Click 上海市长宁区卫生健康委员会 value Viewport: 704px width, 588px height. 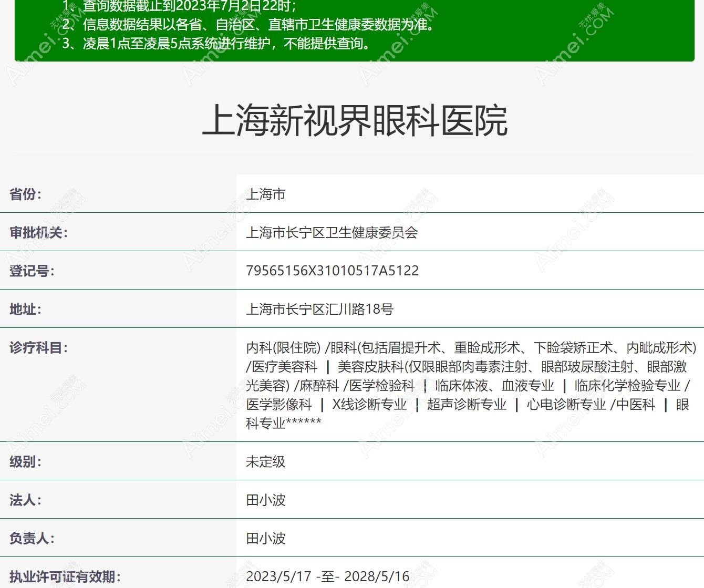[332, 232]
